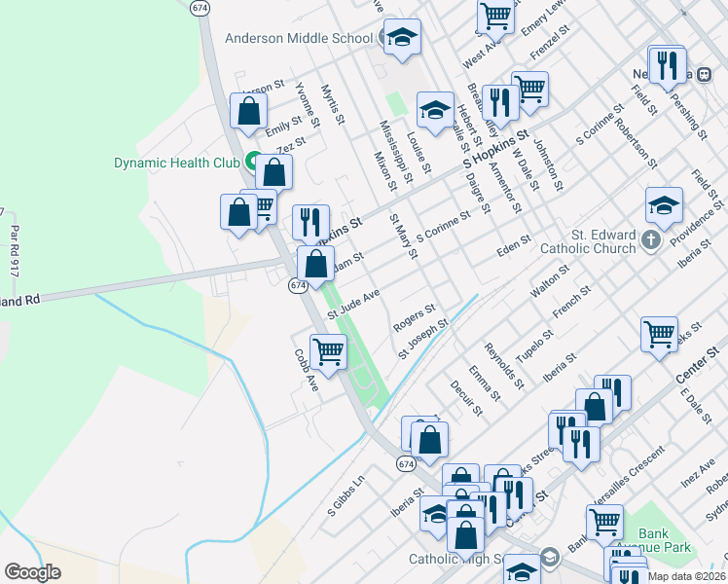Click the school marker beside Anderson Middle School
This screenshot has height=584, width=728.
coord(402,39)
